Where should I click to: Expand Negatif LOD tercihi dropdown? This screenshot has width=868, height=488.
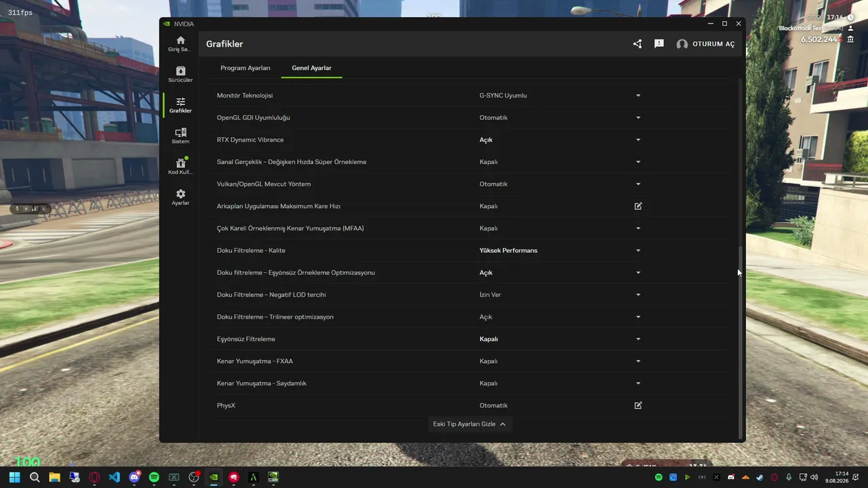pyautogui.click(x=638, y=295)
